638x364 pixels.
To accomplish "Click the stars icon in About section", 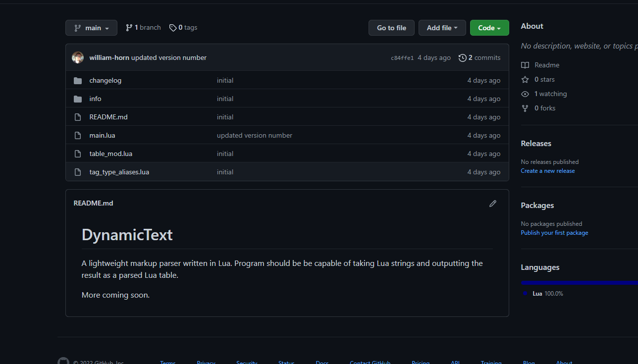I will point(525,80).
